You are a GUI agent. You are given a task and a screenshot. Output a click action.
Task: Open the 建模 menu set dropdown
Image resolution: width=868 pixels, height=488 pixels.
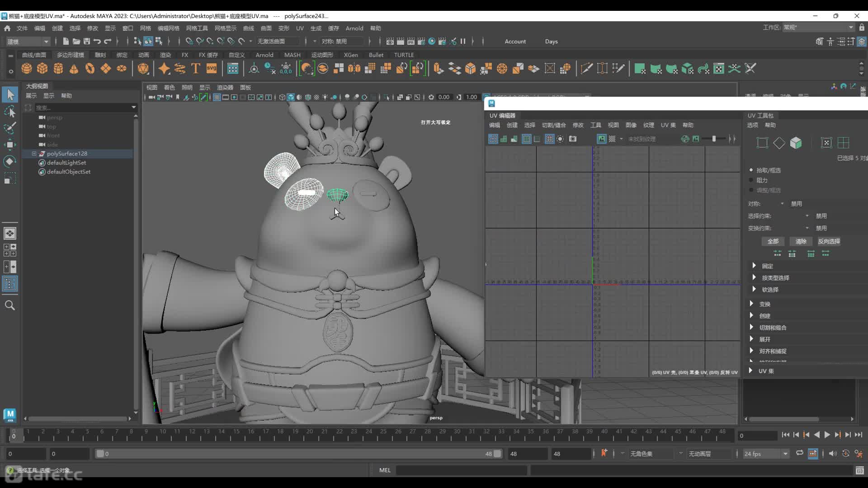pyautogui.click(x=28, y=41)
